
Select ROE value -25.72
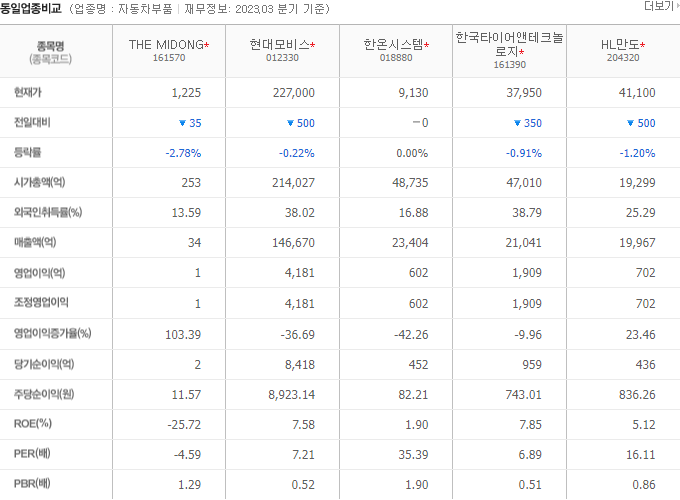[184, 425]
